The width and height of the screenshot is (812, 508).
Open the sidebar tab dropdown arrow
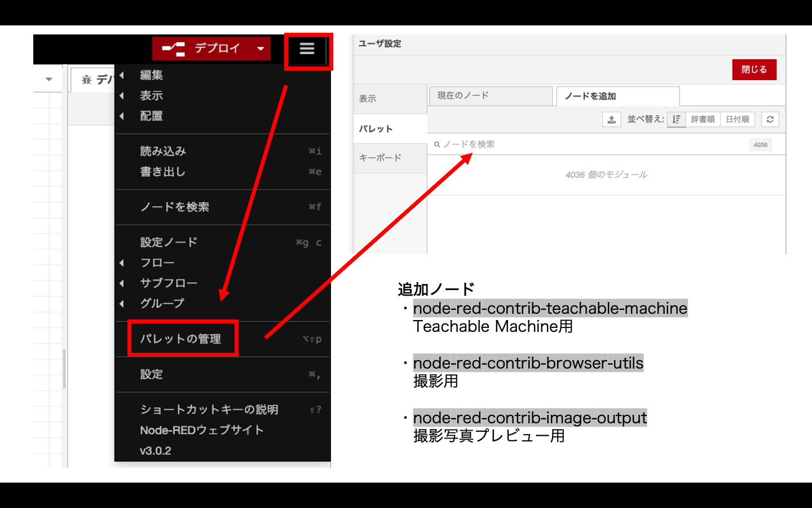(x=49, y=79)
